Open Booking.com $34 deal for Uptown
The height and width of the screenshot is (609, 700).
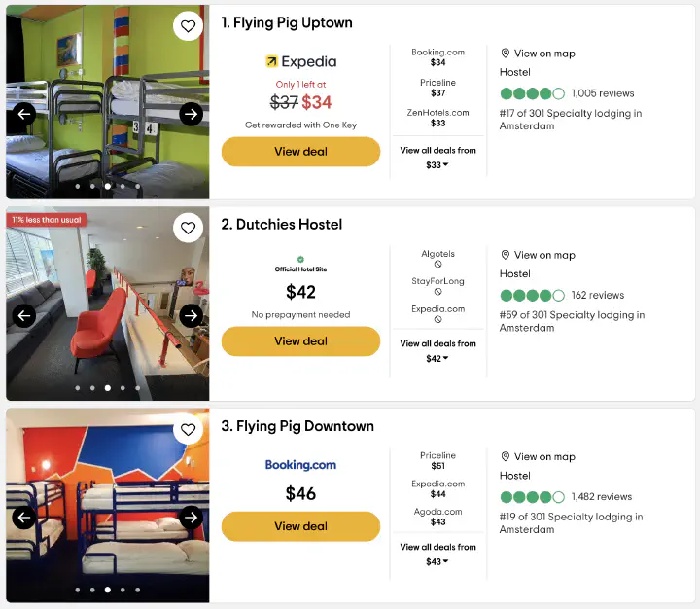tap(437, 57)
